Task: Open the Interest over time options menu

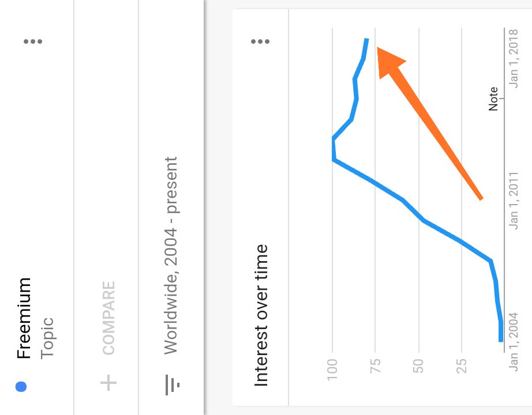Action: click(260, 41)
